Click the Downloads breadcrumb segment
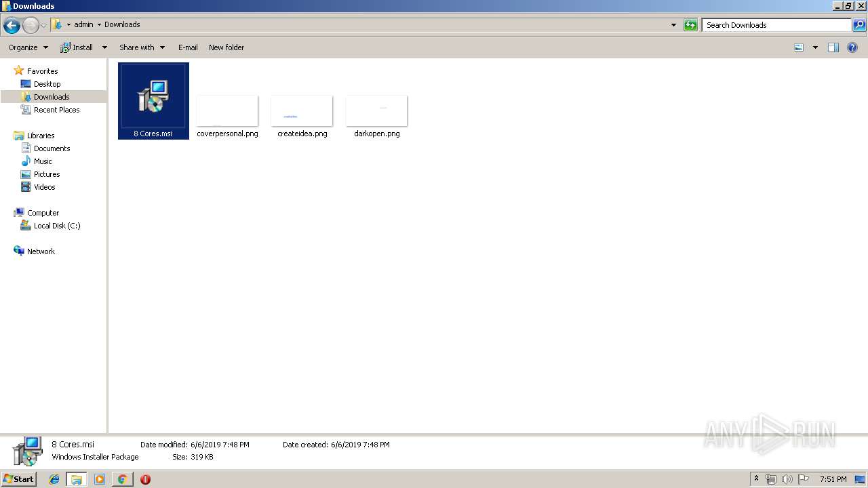The height and width of the screenshot is (488, 868). [122, 24]
